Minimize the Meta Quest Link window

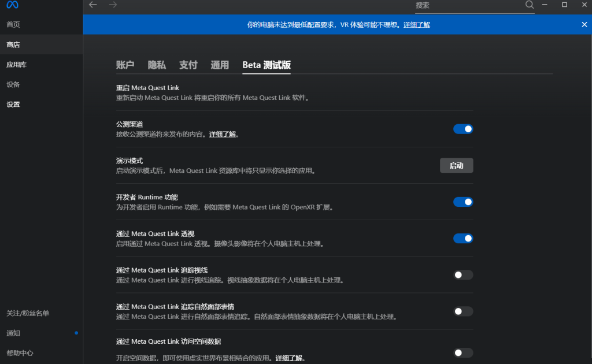coord(545,5)
